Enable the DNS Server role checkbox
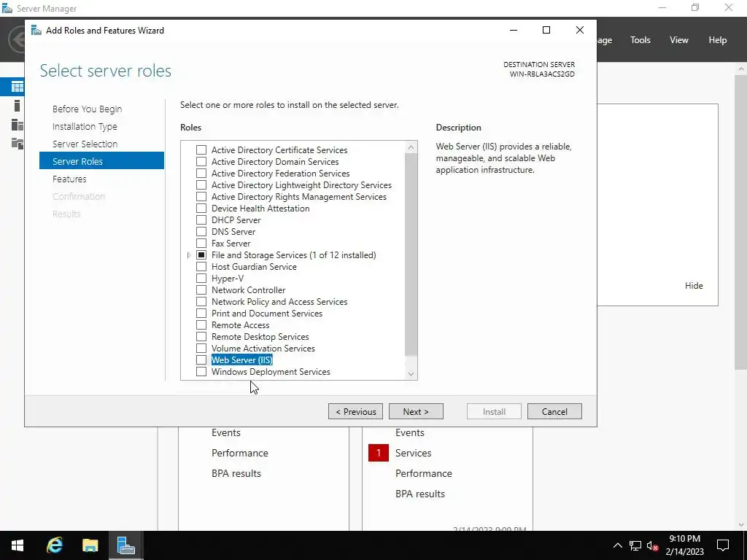747x560 pixels. (x=201, y=232)
